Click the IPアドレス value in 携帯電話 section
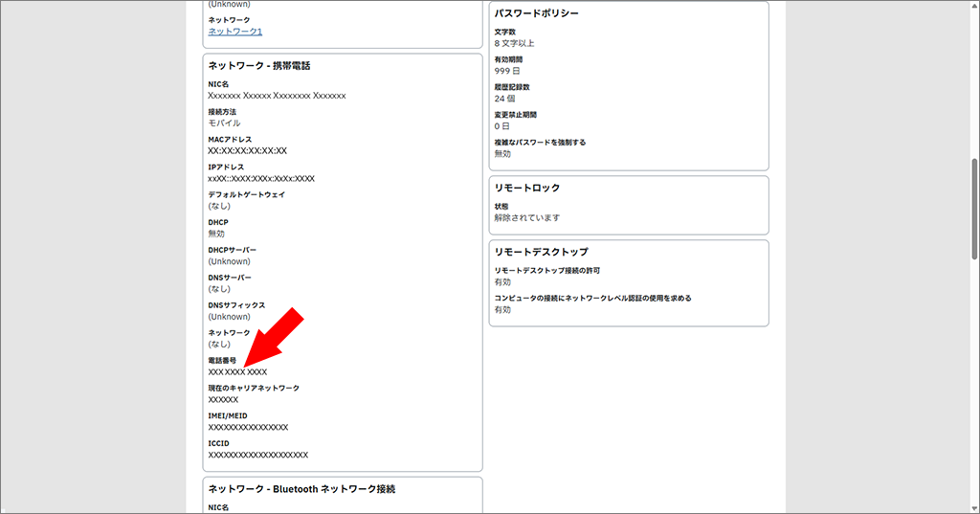The width and height of the screenshot is (980, 514). (261, 179)
